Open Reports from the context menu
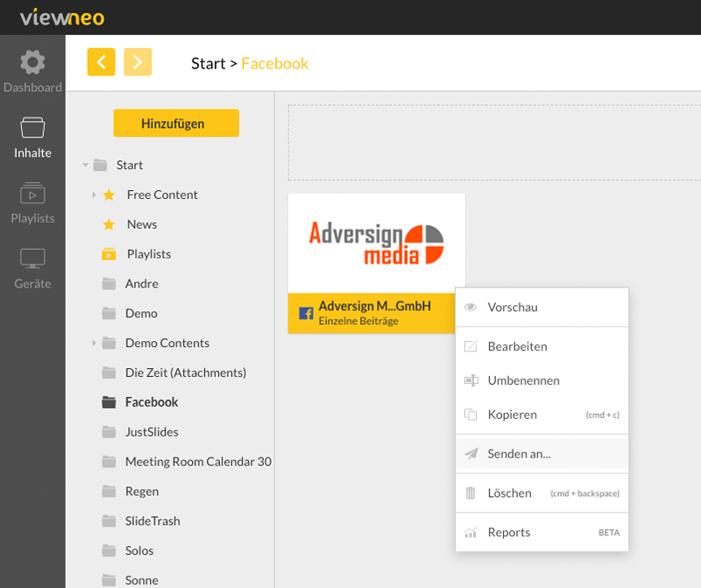The width and height of the screenshot is (701, 588). [542, 533]
